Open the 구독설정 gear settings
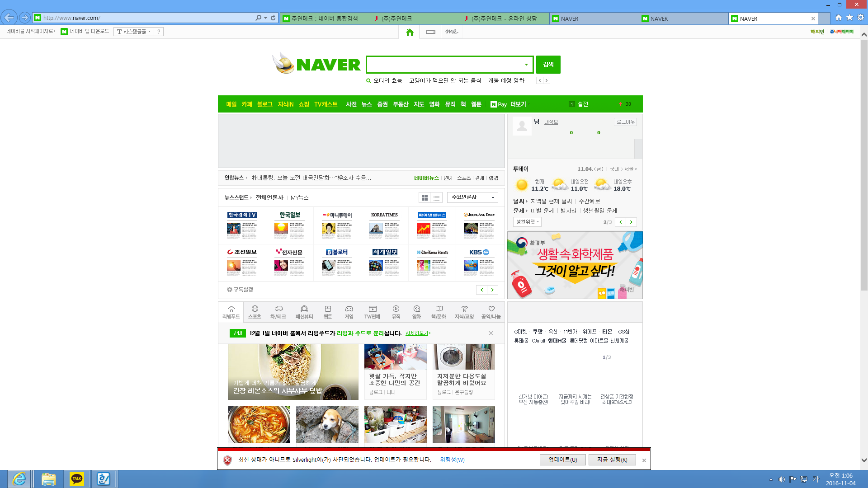The width and height of the screenshot is (868, 488). click(x=240, y=290)
